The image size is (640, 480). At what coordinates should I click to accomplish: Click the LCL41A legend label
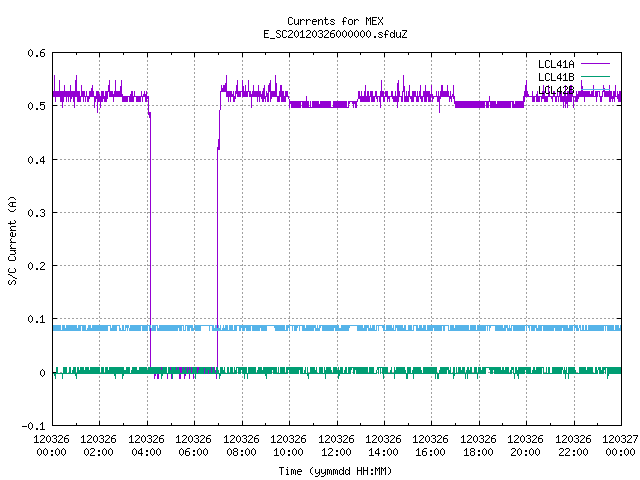pyautogui.click(x=556, y=64)
